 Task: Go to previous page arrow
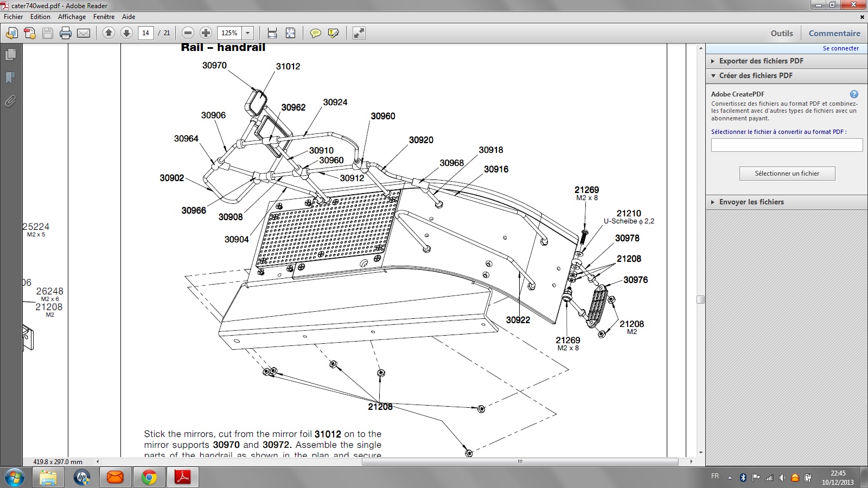click(x=108, y=33)
